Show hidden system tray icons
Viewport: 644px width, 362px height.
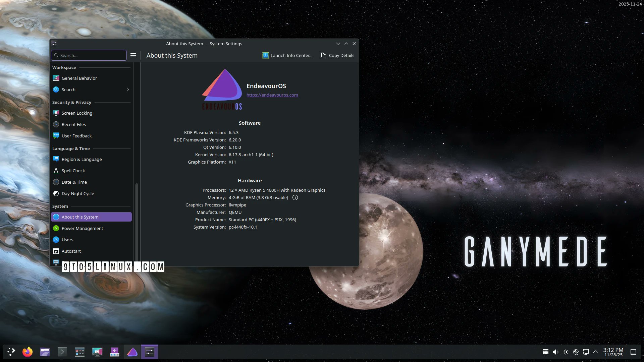click(595, 352)
